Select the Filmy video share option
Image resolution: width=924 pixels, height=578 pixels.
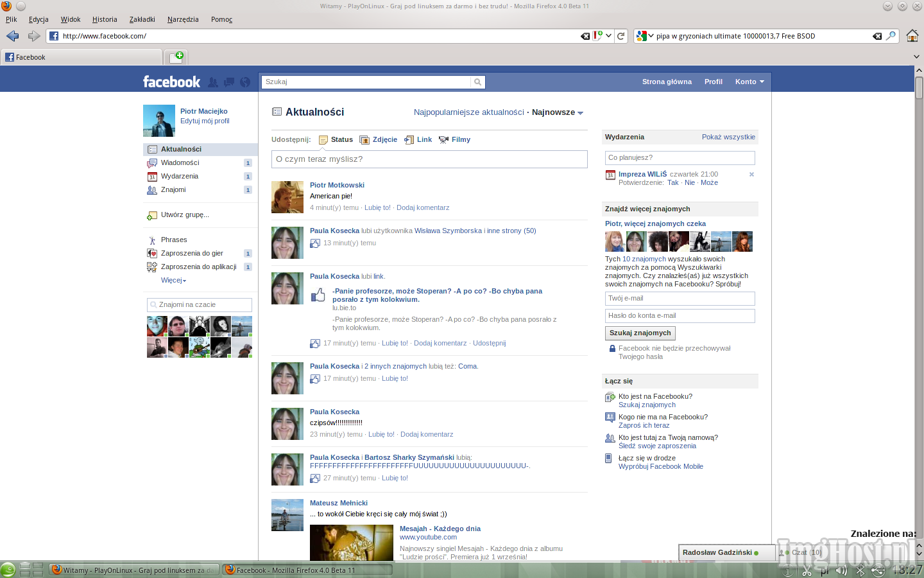(x=454, y=140)
